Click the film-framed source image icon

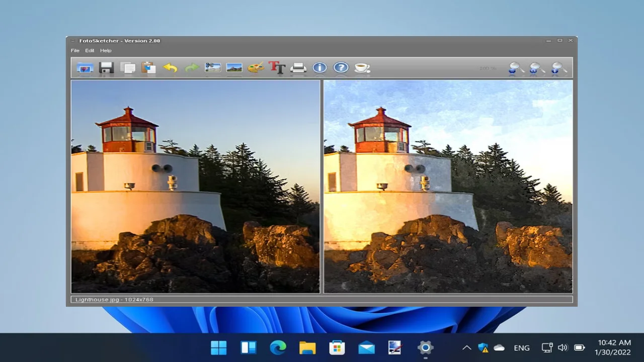coord(213,67)
